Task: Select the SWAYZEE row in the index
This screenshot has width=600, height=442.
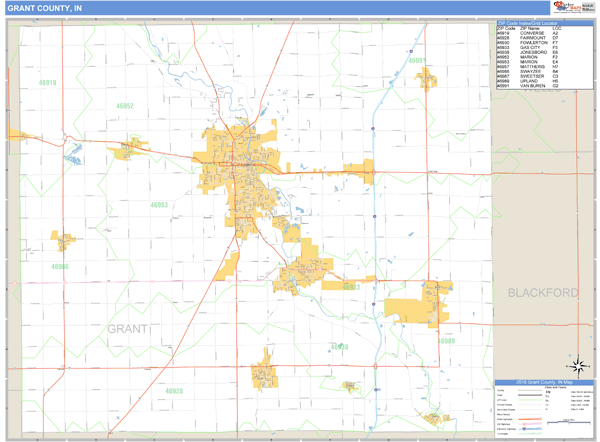Action: click(x=528, y=71)
